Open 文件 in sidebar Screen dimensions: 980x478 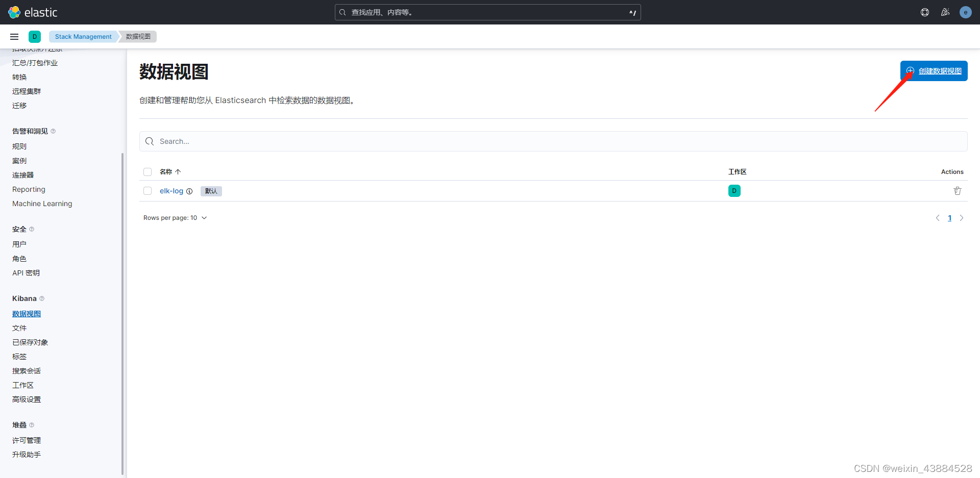click(x=19, y=328)
